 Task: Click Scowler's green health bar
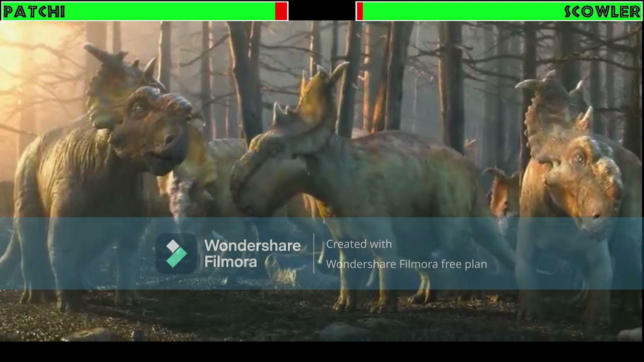coord(502,11)
